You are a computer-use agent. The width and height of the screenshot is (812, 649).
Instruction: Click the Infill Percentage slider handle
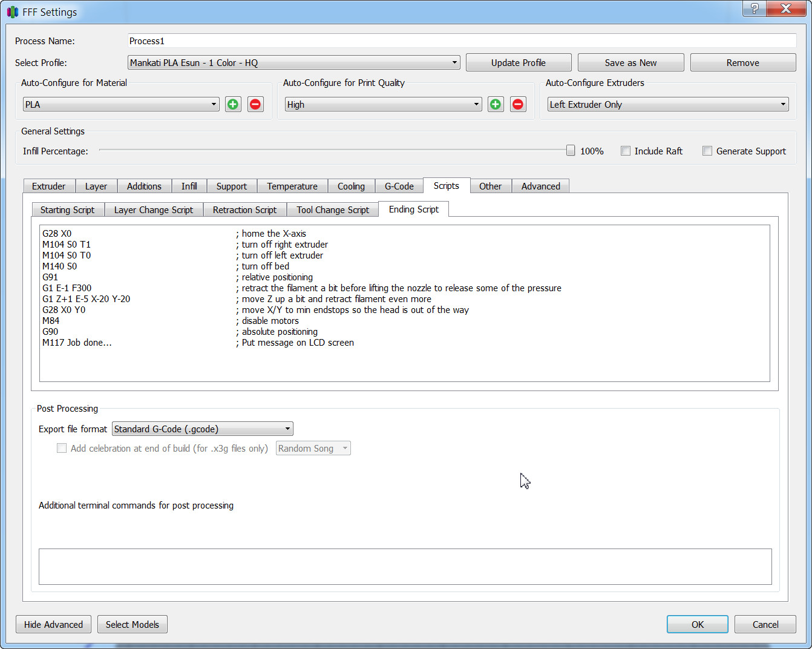click(571, 150)
